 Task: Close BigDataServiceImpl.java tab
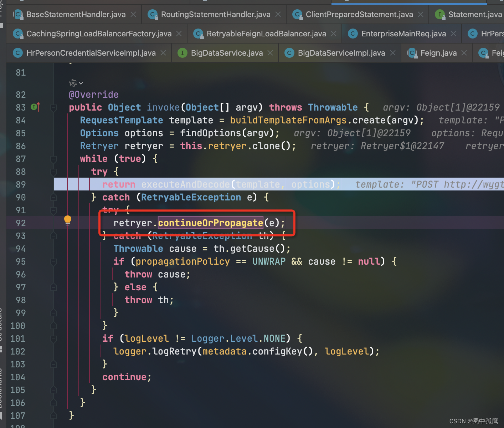click(x=393, y=53)
